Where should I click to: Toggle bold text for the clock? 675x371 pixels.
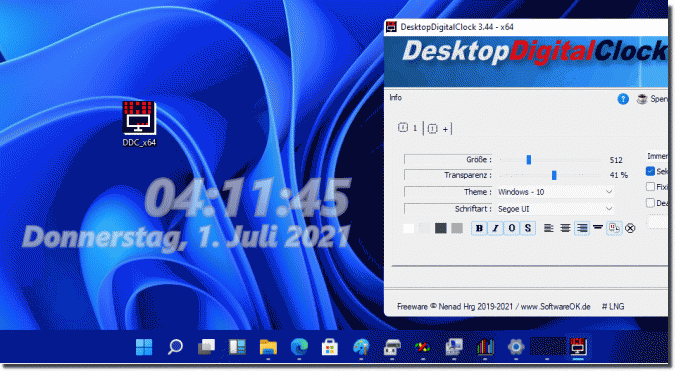click(x=479, y=228)
